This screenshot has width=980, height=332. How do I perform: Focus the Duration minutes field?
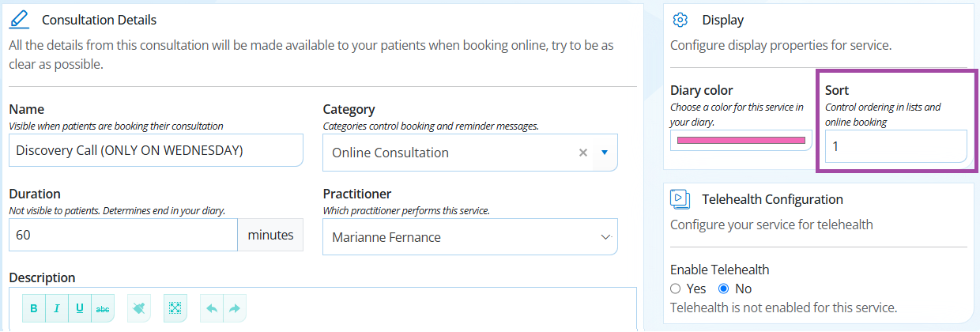(122, 235)
